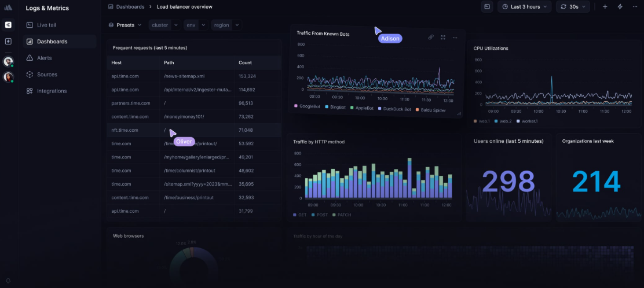
Task: Select Alerts from the sidebar menu
Action: click(44, 58)
